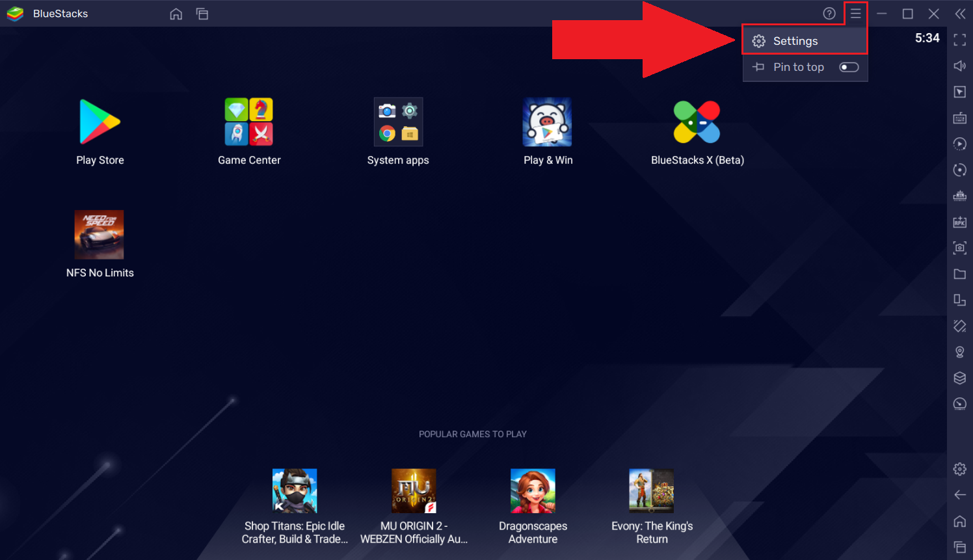
Task: Open recent apps icon in sidebar
Action: [x=960, y=548]
